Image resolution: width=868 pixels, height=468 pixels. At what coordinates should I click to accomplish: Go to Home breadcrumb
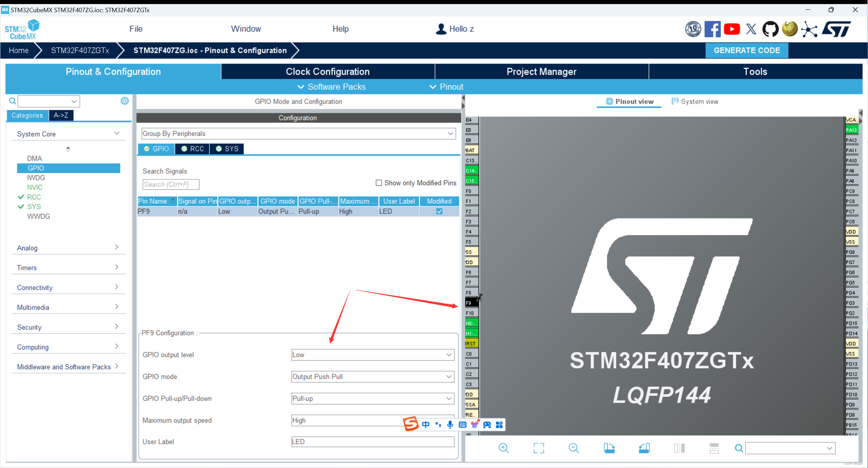click(19, 50)
